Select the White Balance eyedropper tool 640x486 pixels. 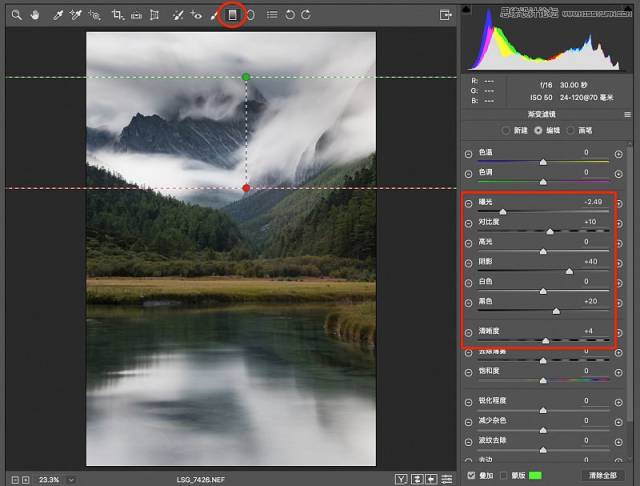(58, 15)
